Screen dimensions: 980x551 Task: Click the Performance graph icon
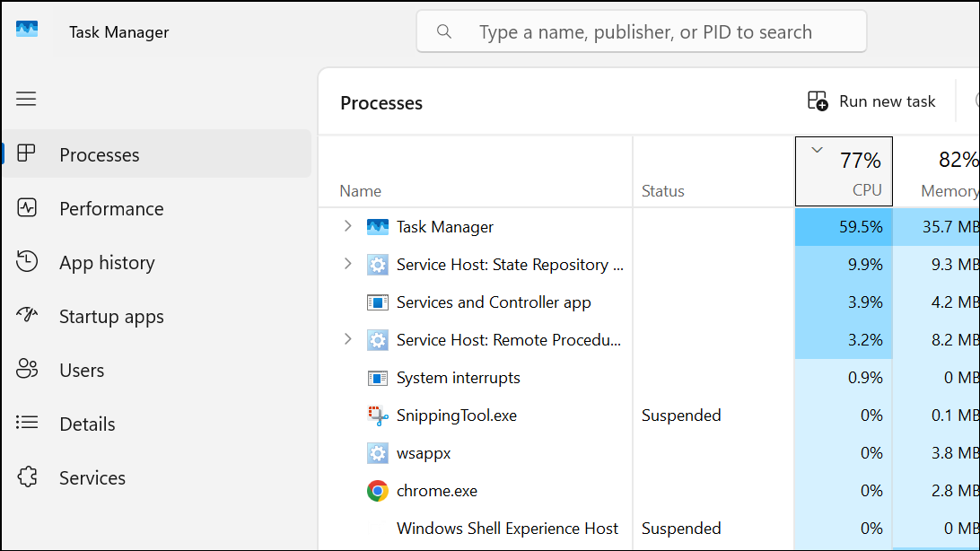(27, 208)
